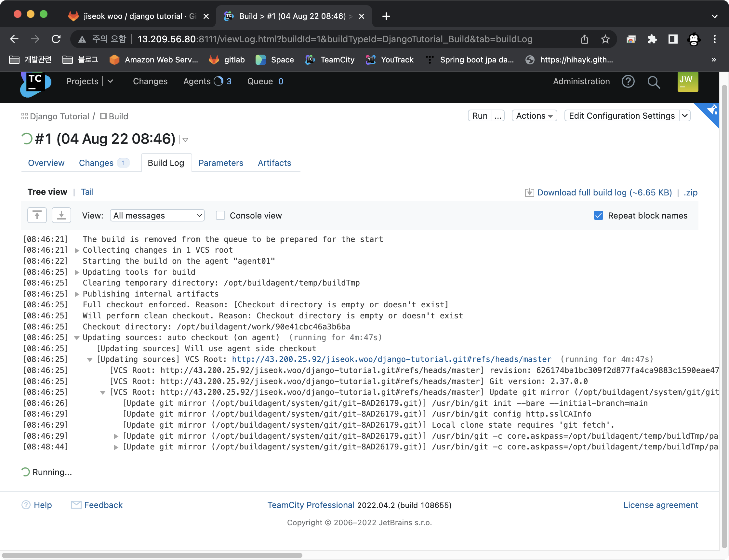Switch to the Changes tab

coord(104,163)
